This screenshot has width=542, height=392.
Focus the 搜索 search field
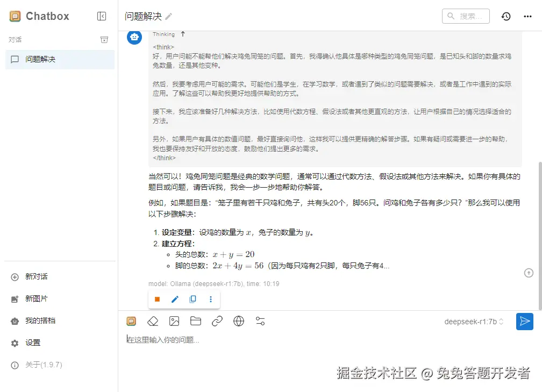pyautogui.click(x=466, y=16)
